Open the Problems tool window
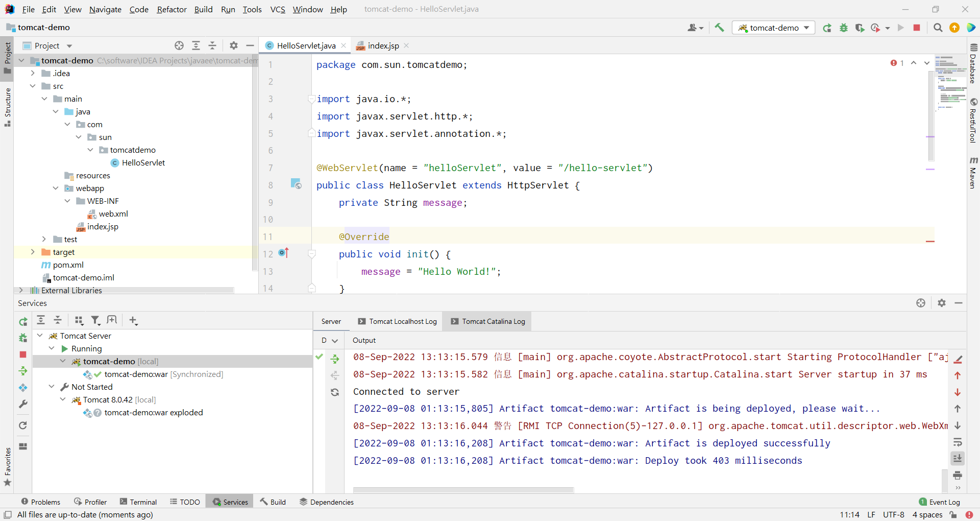The width and height of the screenshot is (980, 521). pos(40,502)
